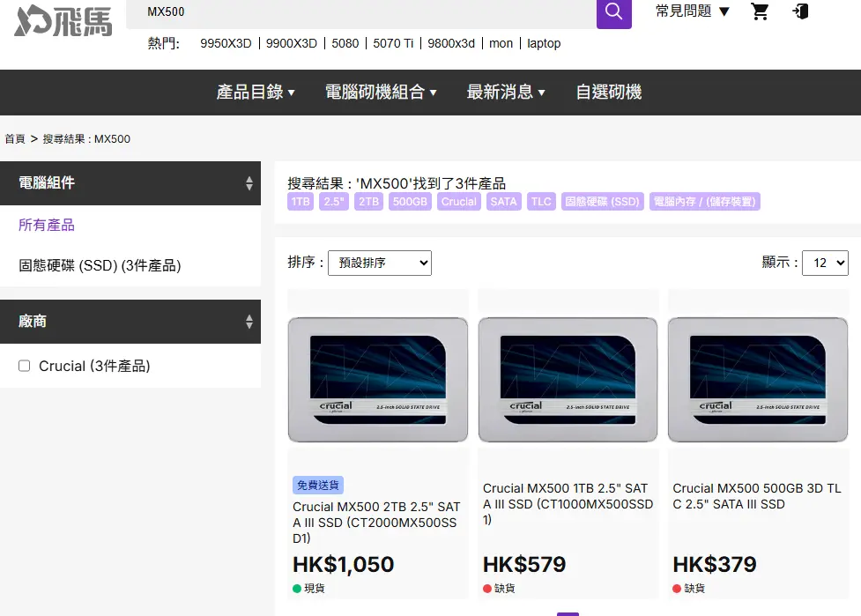This screenshot has width=861, height=616.
Task: Open the 電腦砌機組合 menu
Action: [x=381, y=92]
